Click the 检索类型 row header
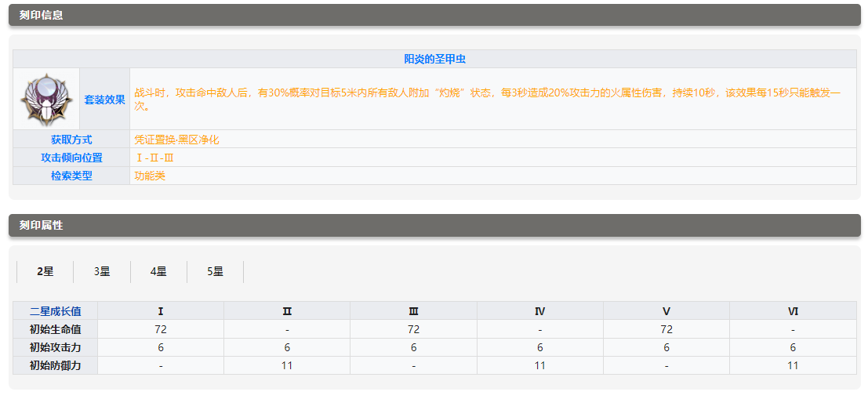 (71, 176)
